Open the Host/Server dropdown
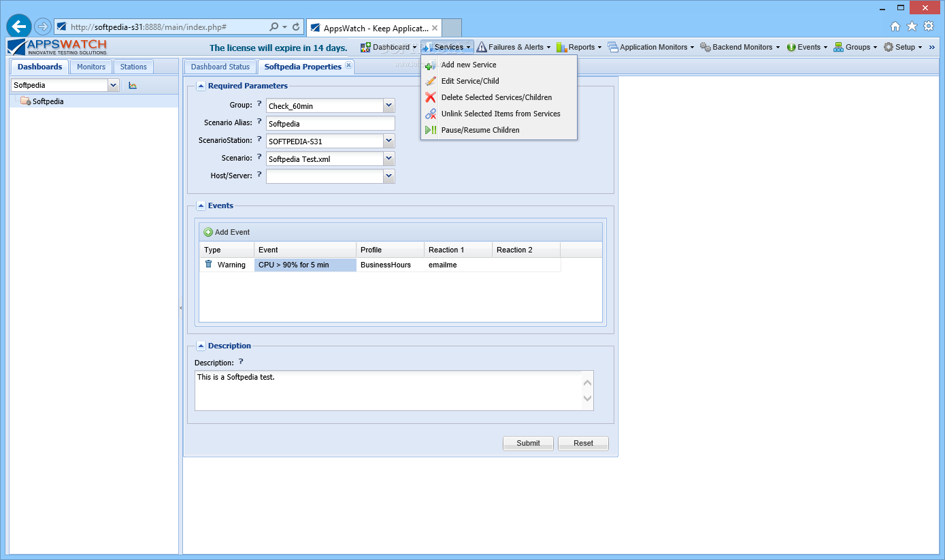The height and width of the screenshot is (560, 945). click(x=388, y=176)
